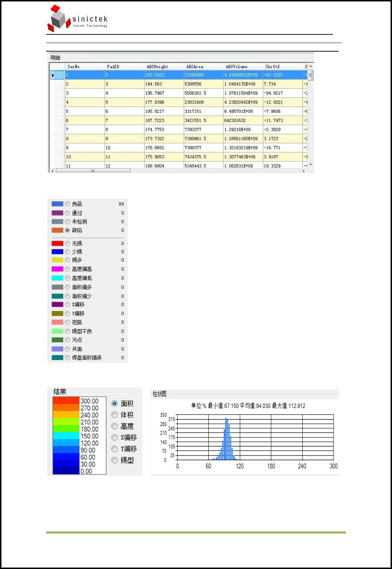The width and height of the screenshot is (392, 569).
Task: Click the sinictek logo
Action: [78, 19]
